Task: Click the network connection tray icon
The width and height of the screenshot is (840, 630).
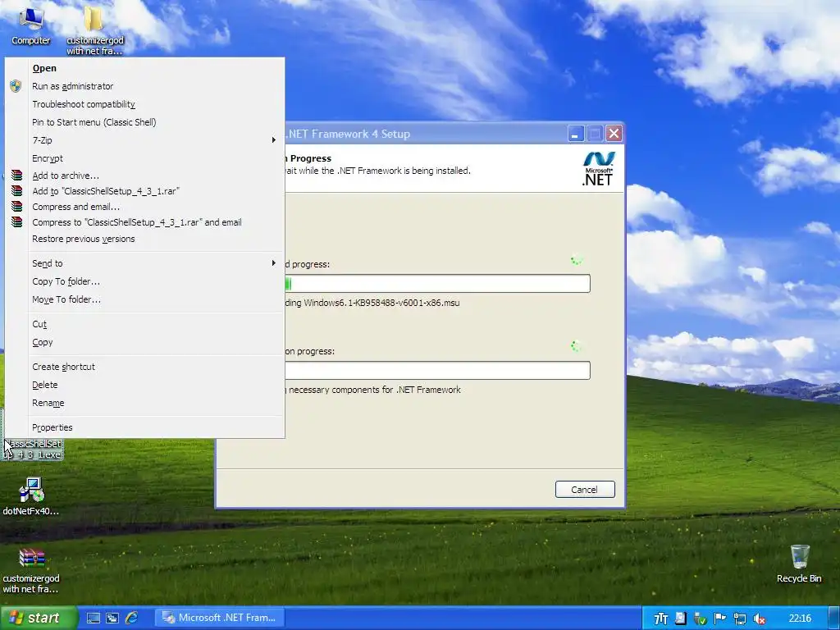Action: [739, 619]
